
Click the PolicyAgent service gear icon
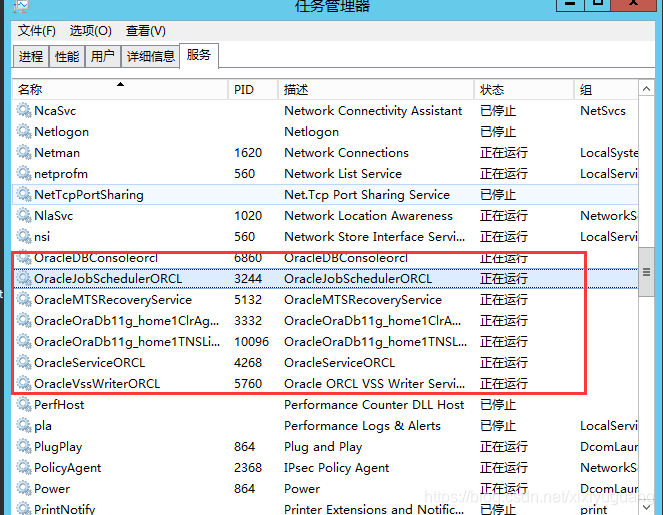pos(24,467)
